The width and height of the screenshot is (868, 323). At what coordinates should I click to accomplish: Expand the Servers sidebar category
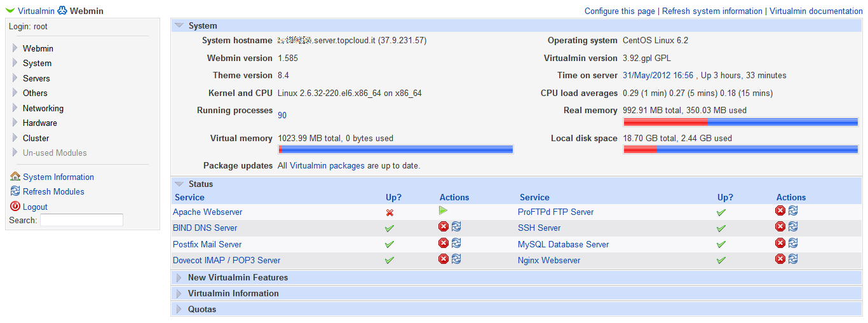tap(15, 78)
